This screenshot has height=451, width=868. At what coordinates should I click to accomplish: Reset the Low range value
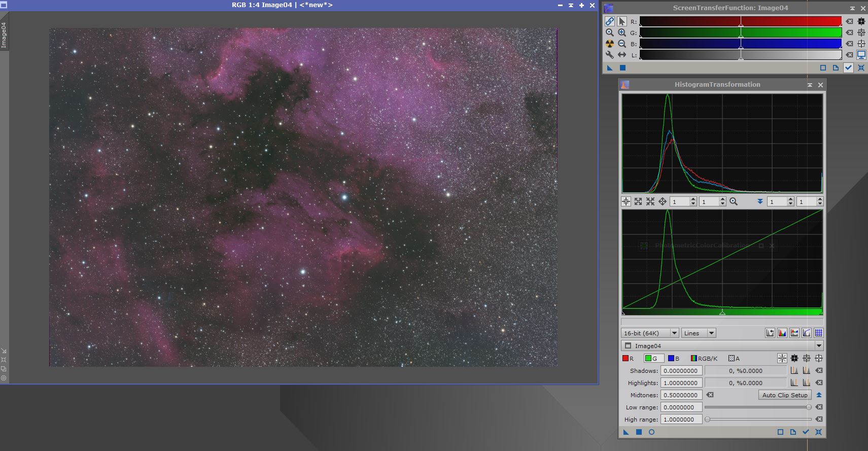[x=819, y=407]
